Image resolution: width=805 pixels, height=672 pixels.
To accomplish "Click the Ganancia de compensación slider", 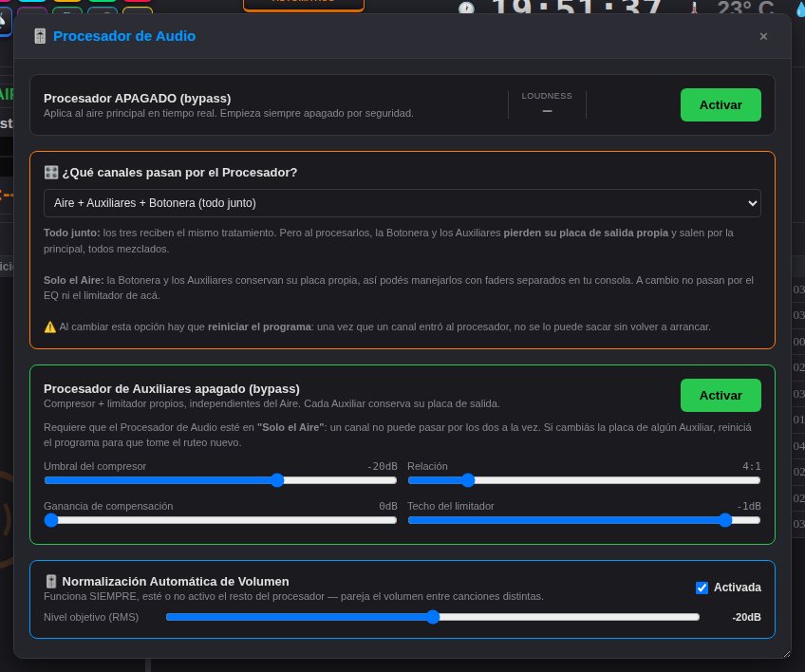I will [x=220, y=520].
